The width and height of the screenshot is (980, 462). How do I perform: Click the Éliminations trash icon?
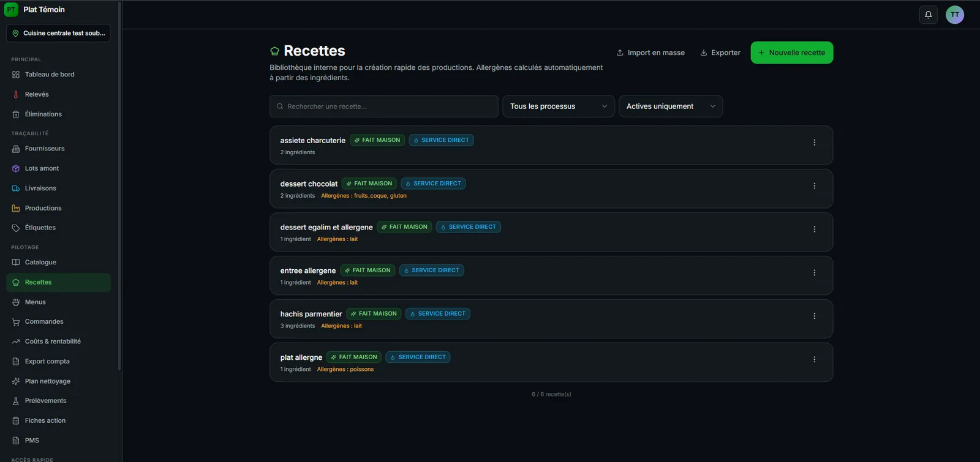pos(16,114)
